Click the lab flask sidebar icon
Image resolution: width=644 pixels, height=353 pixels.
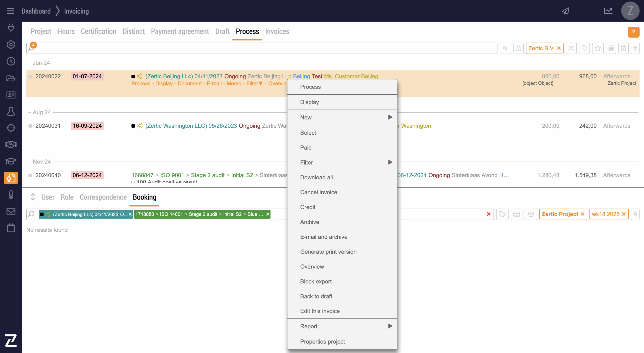(x=11, y=111)
